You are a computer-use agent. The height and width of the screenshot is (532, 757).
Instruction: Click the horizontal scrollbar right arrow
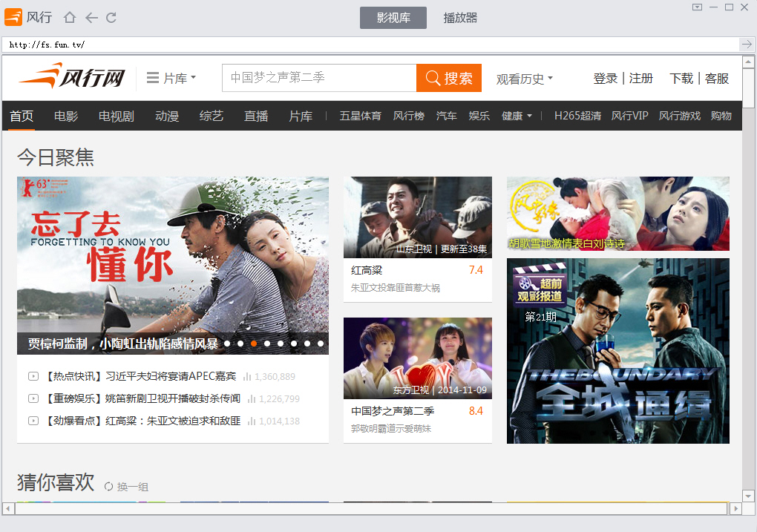[x=735, y=508]
